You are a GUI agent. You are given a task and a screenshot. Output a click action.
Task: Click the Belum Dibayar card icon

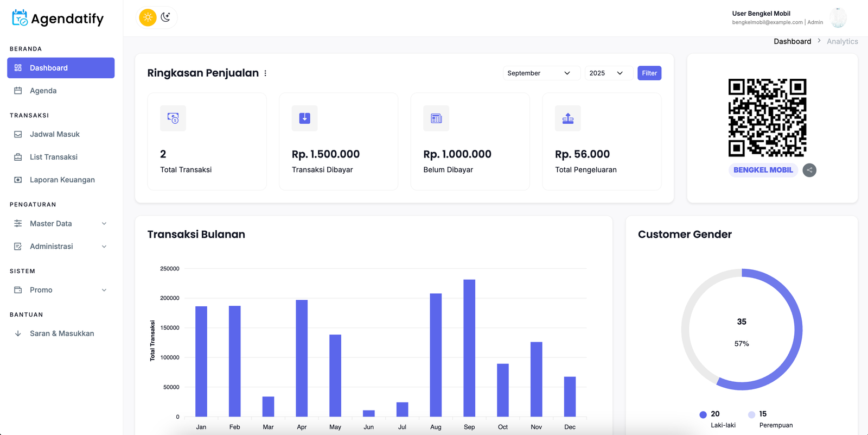point(436,118)
